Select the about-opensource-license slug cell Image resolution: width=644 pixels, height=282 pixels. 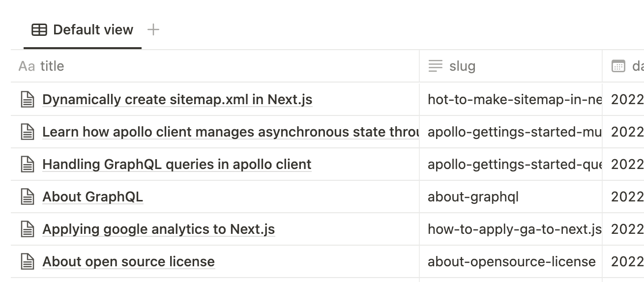[x=510, y=262]
